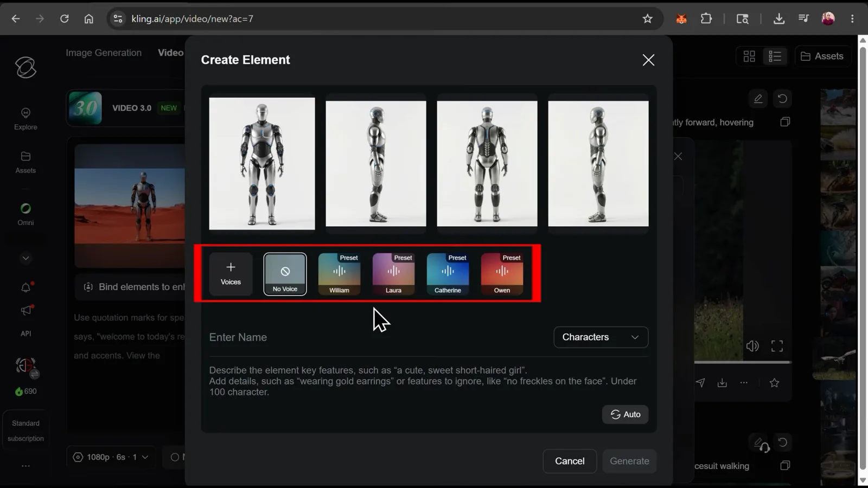Open the sidebar more options ellipsis
Screen dimensions: 868x488
pyautogui.click(x=25, y=466)
